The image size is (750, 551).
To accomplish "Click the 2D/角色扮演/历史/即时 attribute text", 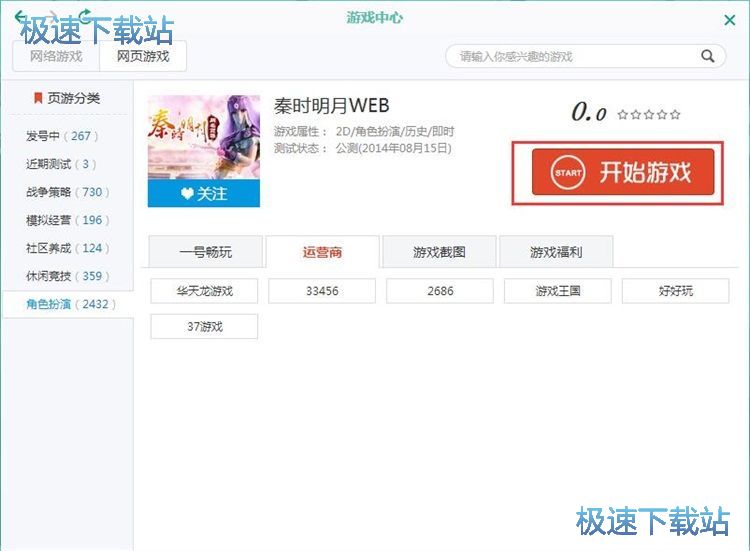I will [395, 132].
